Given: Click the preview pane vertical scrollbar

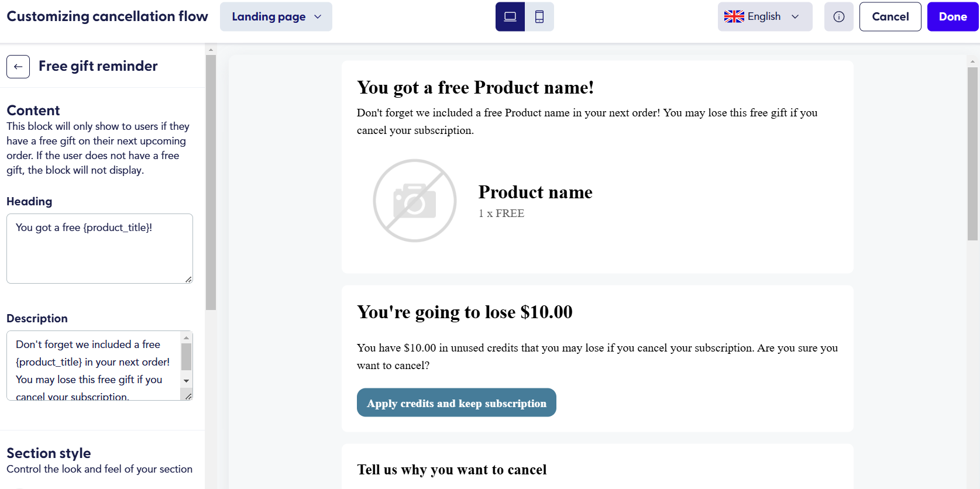Looking at the screenshot, I should (x=972, y=153).
